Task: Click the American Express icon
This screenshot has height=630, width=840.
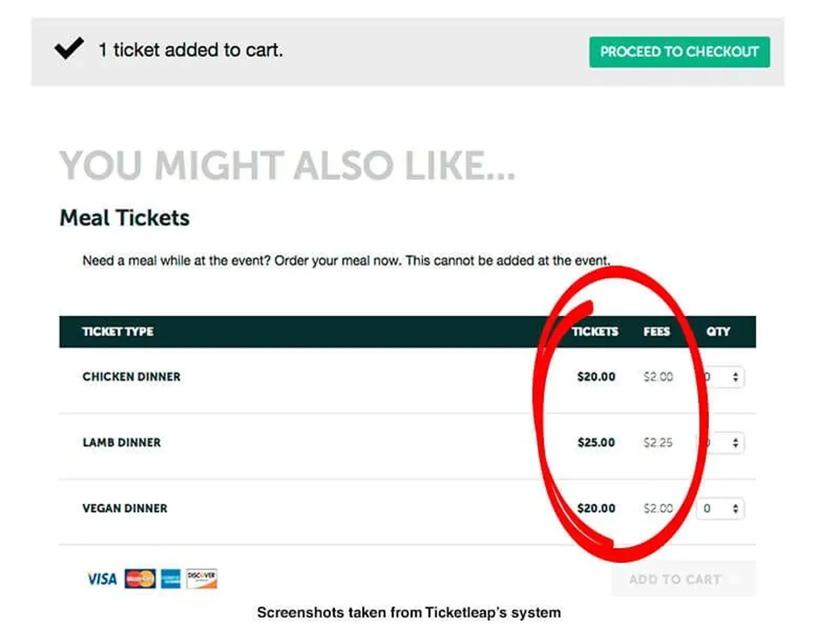Action: click(x=170, y=578)
